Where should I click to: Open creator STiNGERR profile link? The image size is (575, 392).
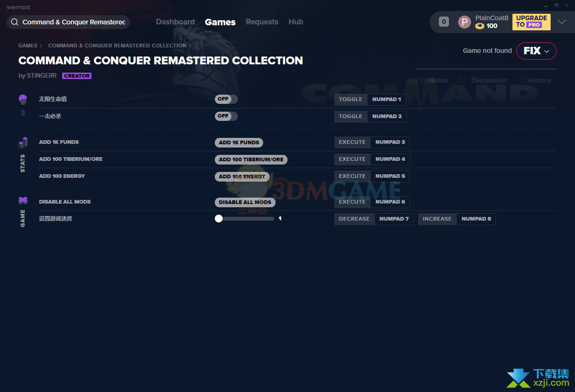(42, 76)
